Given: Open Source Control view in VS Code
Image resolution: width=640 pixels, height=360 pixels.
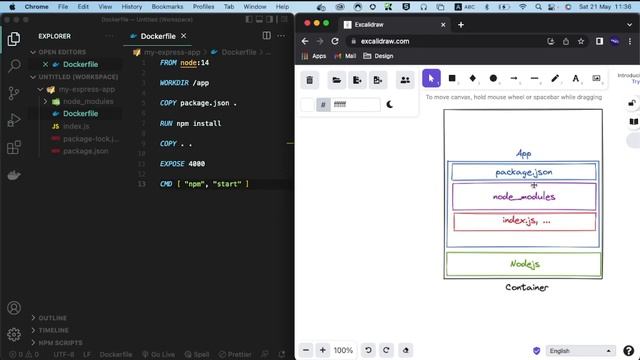Looking at the screenshot, I should [14, 93].
